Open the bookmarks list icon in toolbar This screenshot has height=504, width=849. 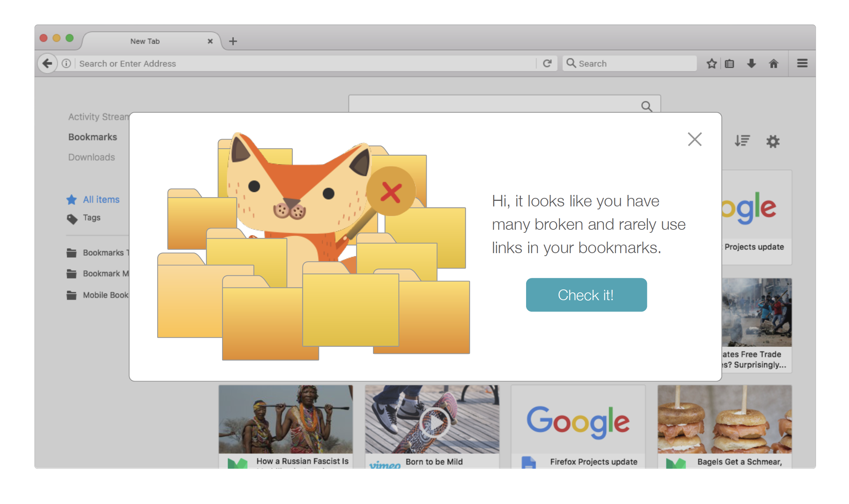click(730, 64)
